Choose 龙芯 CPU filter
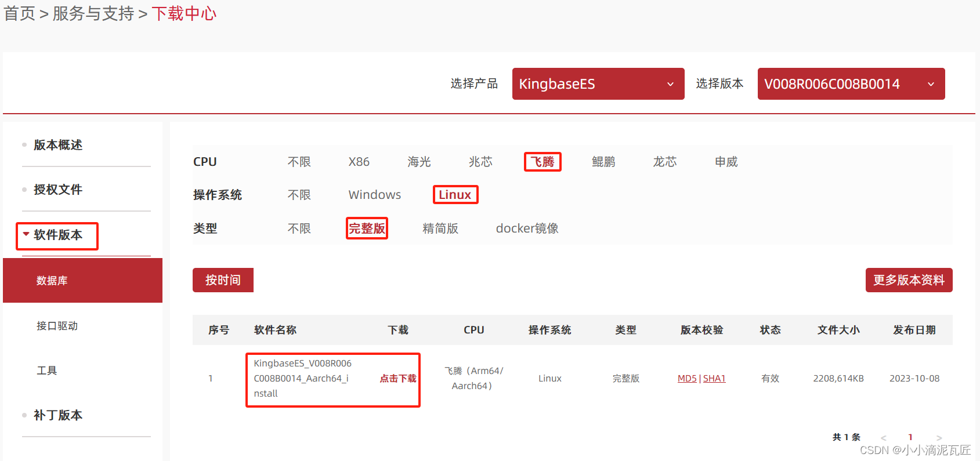Viewport: 980px width, 461px height. coord(665,162)
